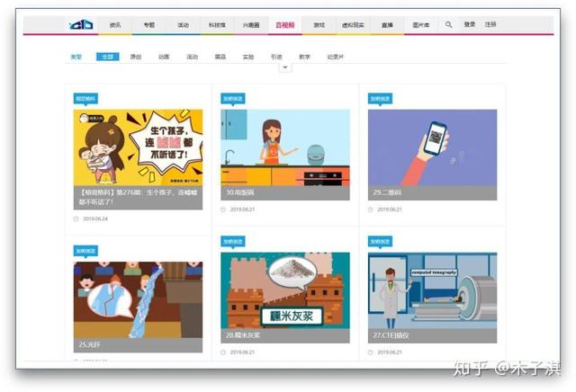576x392 pixels.
Task: Open the 30.电饭锅 kitchen video thumbnail
Action: click(x=285, y=147)
